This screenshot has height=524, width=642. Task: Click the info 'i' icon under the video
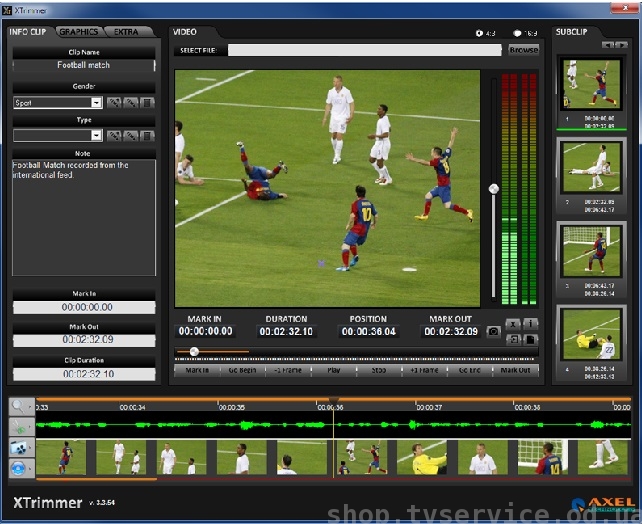[x=530, y=324]
